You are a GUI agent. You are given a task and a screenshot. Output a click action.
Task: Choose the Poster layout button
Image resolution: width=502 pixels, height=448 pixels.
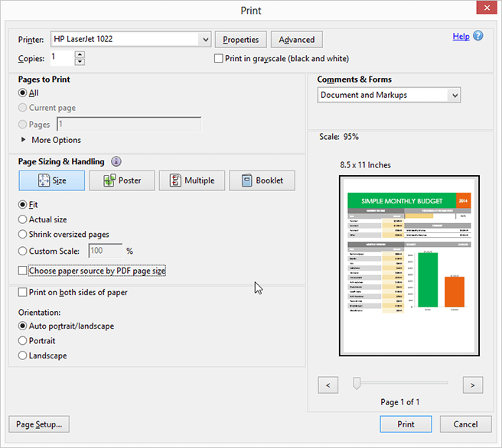(121, 180)
